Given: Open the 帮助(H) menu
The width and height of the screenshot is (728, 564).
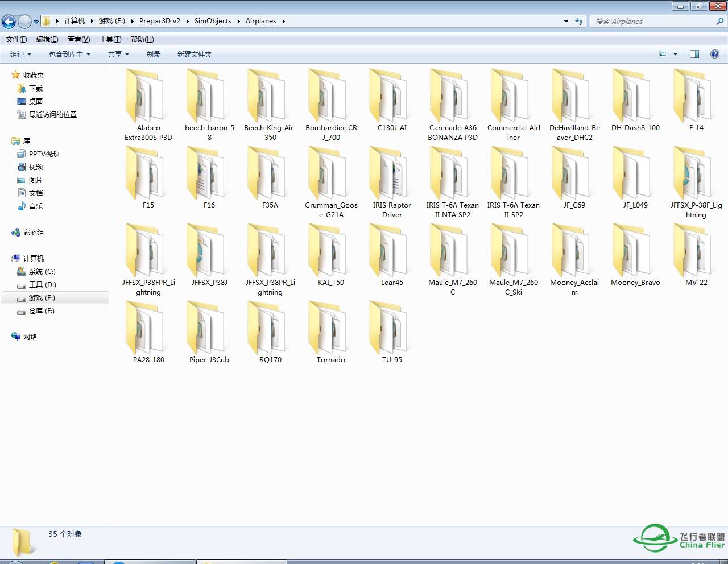Looking at the screenshot, I should click(x=142, y=39).
